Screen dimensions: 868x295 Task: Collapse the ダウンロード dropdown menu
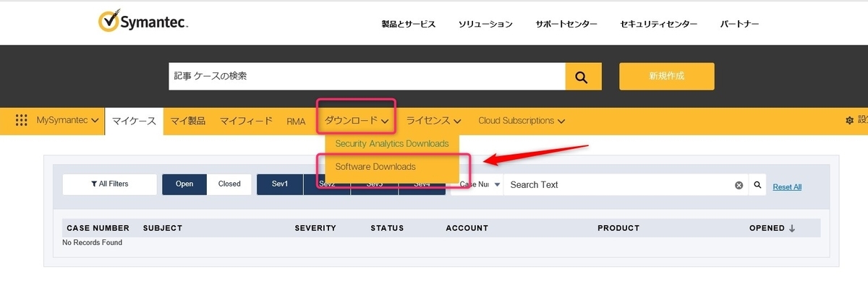(357, 121)
